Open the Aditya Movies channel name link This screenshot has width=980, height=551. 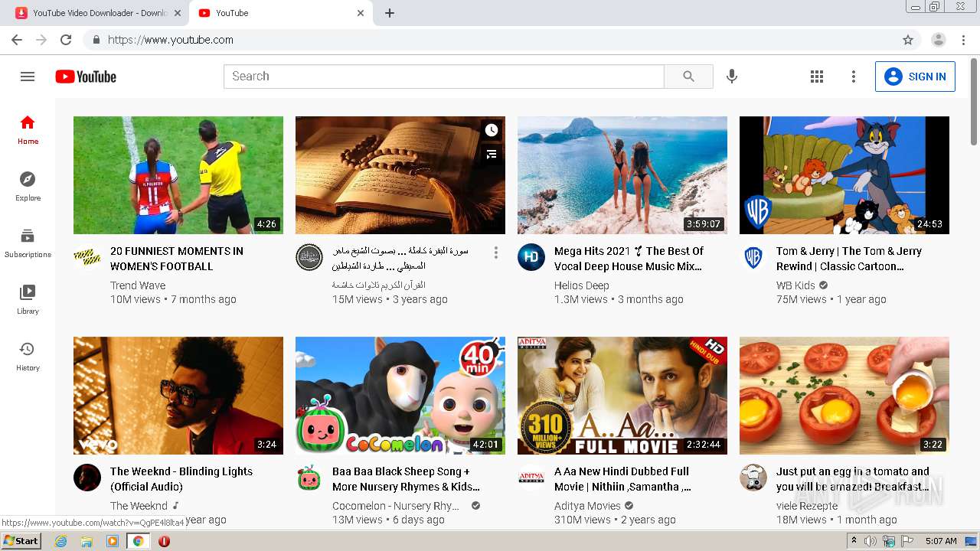click(x=587, y=506)
